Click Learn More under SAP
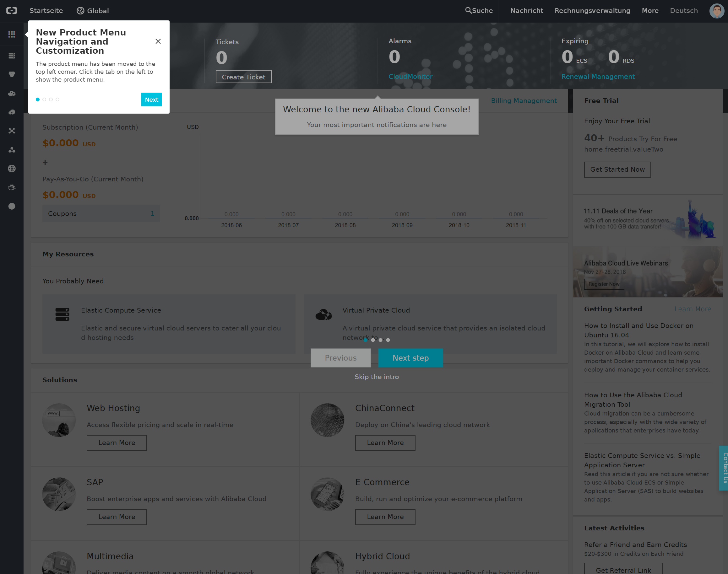 click(117, 517)
